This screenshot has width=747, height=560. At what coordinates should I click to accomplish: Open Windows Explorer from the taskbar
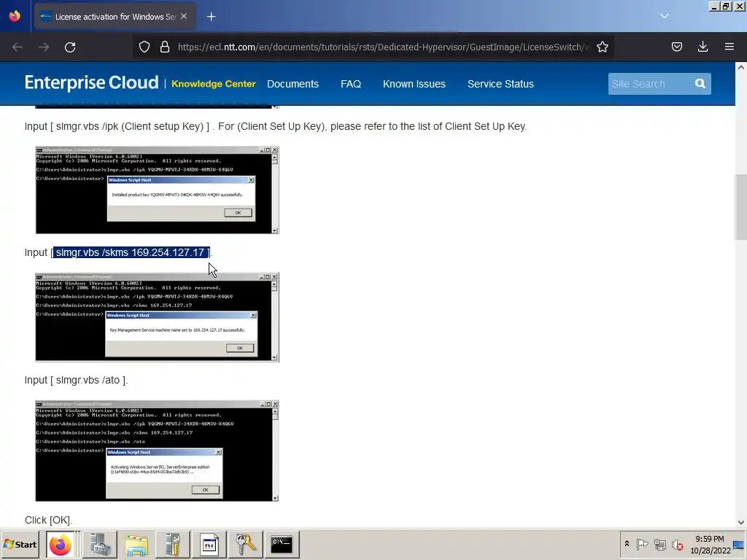(136, 544)
